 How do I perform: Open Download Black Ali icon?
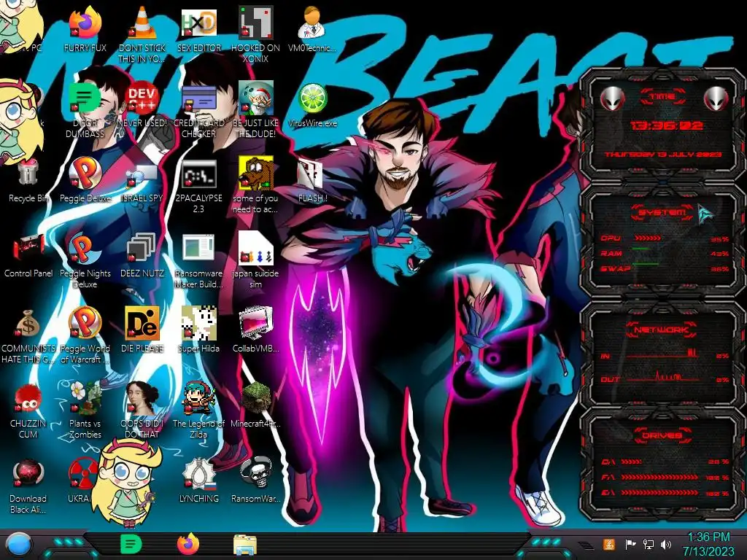click(x=28, y=473)
